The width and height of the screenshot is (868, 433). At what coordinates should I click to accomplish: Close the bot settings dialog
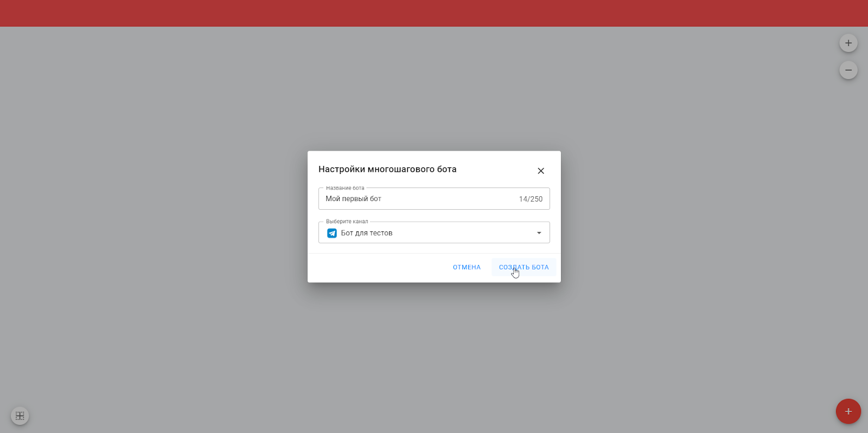tap(541, 171)
